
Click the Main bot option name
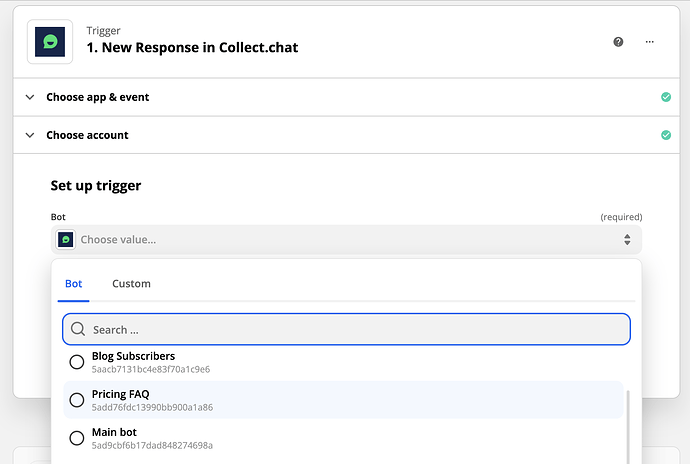click(114, 432)
